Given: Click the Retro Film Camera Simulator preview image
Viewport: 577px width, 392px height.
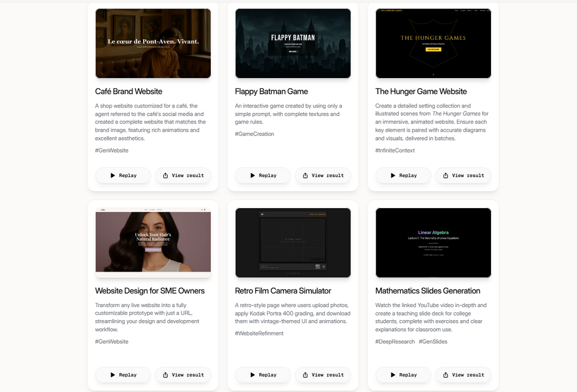Looking at the screenshot, I should coord(293,242).
